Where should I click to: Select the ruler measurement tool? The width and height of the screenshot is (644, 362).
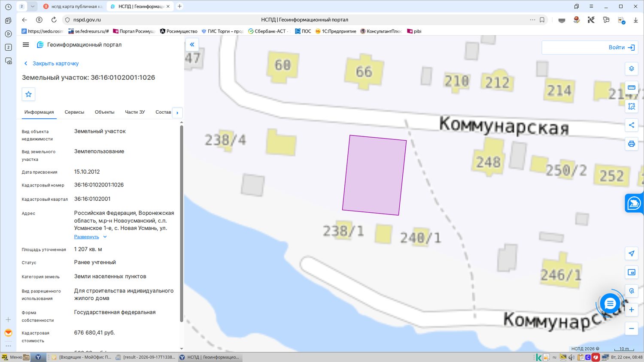632,87
